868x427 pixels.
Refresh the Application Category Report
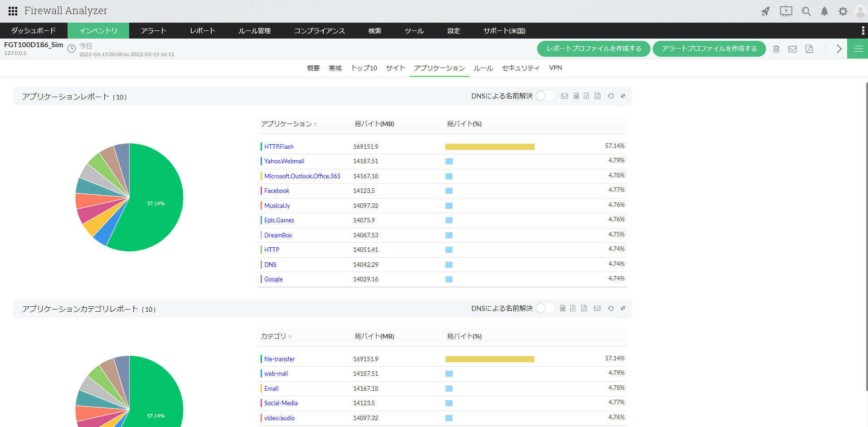(611, 308)
